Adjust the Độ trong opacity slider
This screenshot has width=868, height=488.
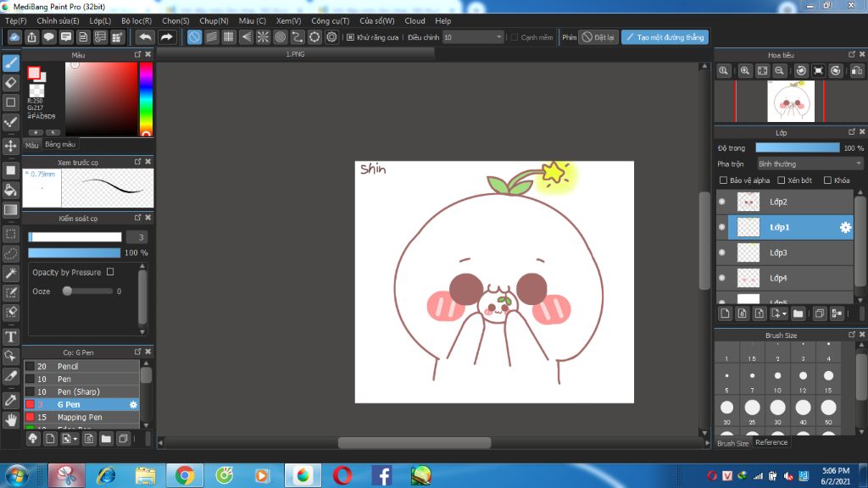(x=797, y=147)
